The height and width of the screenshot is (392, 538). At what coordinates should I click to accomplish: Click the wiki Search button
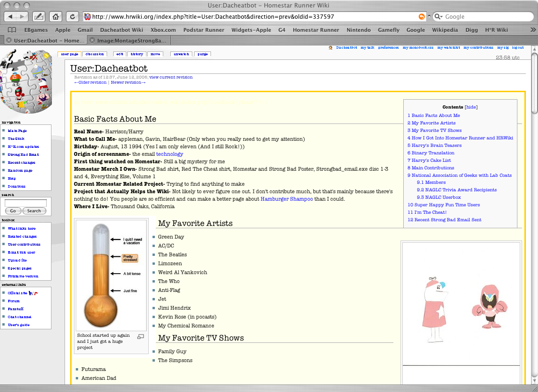[x=34, y=211]
